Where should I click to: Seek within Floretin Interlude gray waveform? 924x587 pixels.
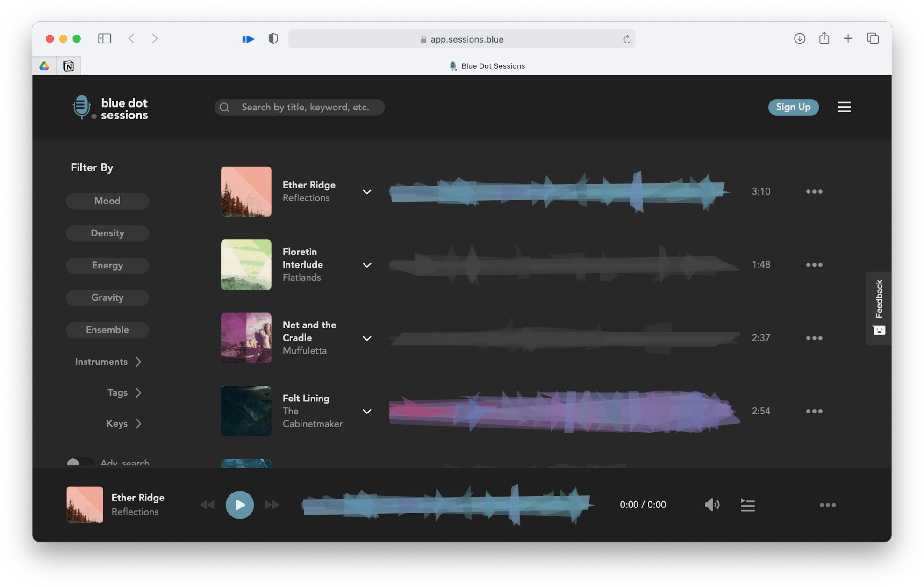[x=564, y=265]
